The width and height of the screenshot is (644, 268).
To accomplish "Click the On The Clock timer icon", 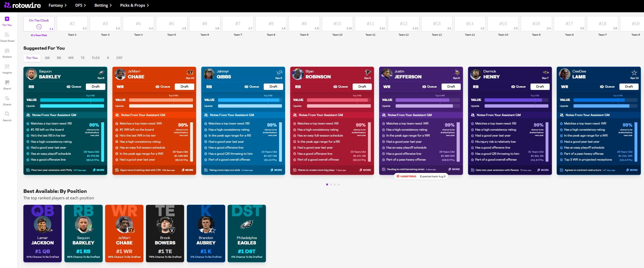I will (x=39, y=27).
